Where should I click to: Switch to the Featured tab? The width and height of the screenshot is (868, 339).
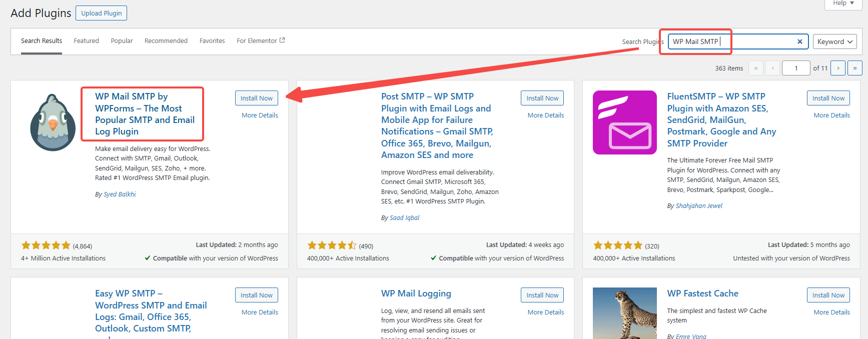(86, 41)
